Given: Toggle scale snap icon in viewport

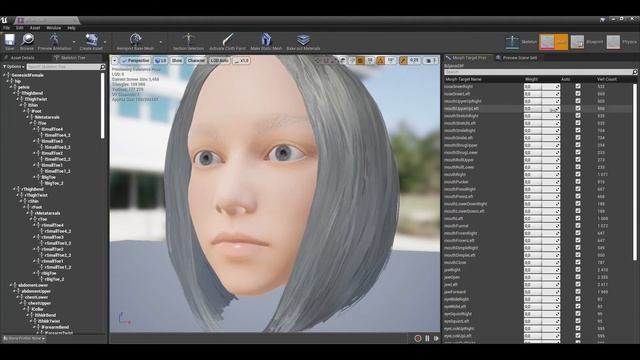Looking at the screenshot, I should point(403,60).
